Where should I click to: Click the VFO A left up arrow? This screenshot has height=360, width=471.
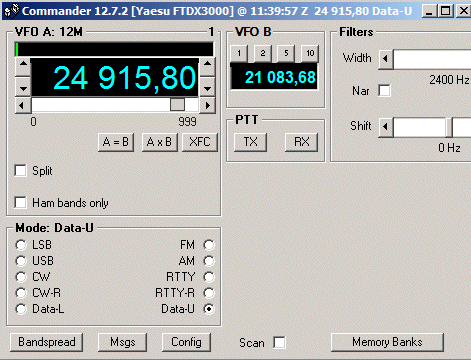tap(23, 66)
